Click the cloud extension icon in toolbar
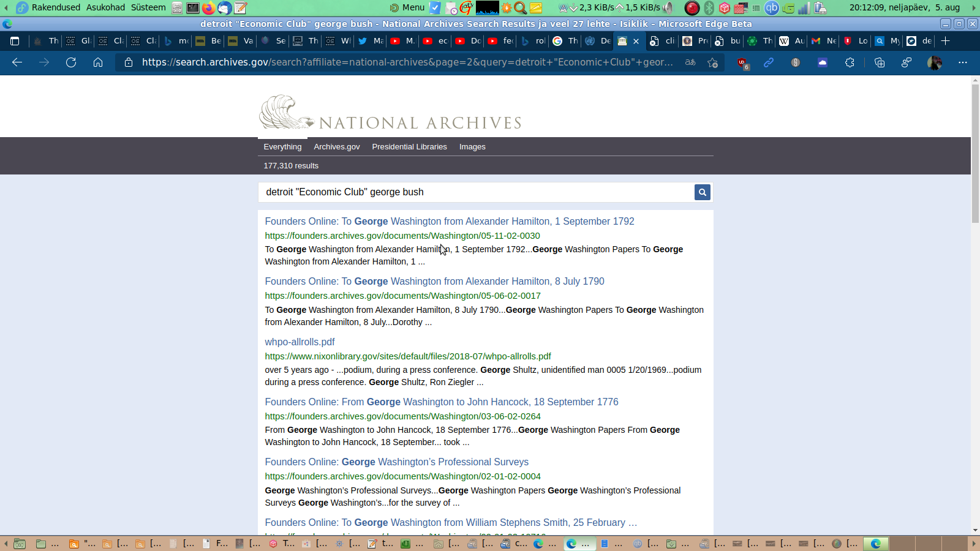The width and height of the screenshot is (980, 551). point(823,62)
